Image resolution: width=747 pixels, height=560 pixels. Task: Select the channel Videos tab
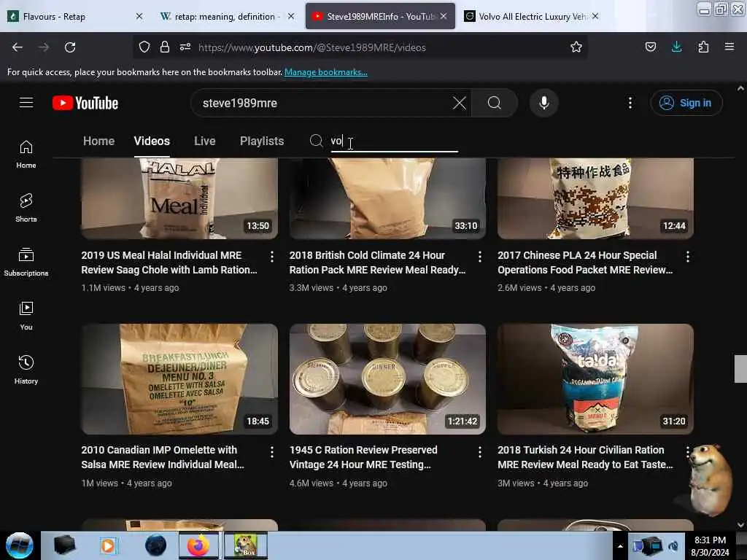point(152,141)
